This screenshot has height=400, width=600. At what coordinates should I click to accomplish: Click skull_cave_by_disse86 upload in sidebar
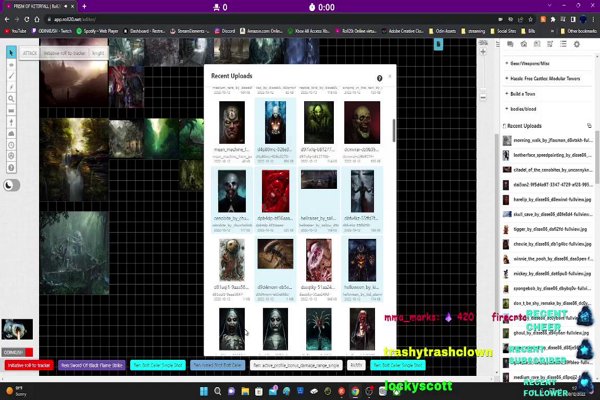(548, 214)
